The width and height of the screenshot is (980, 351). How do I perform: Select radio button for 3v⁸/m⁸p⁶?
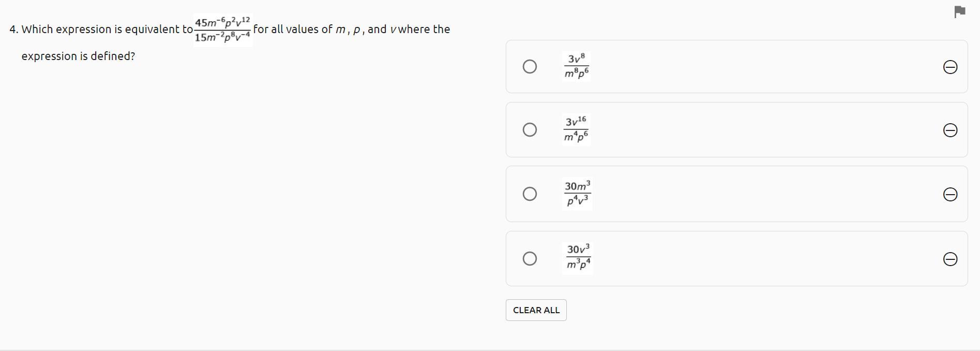530,67
